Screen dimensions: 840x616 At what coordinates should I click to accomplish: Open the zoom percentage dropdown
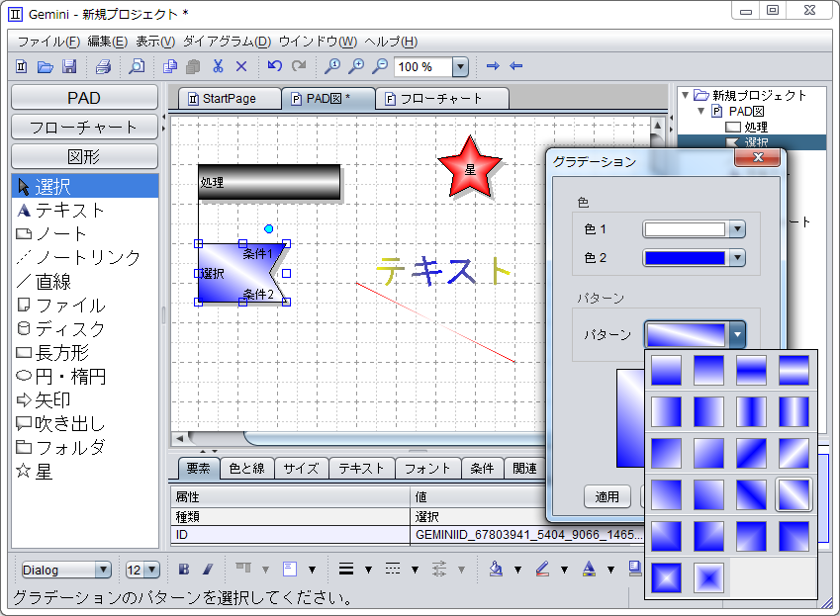[x=460, y=67]
